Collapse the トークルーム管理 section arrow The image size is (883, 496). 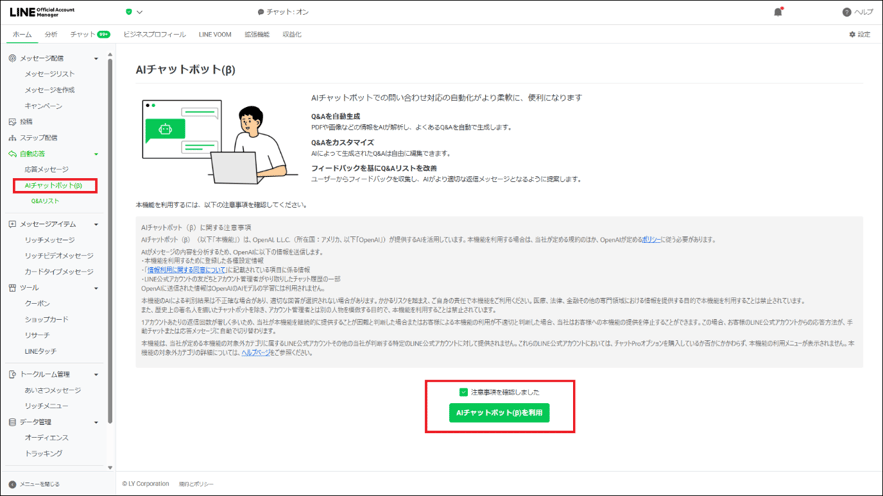tap(96, 375)
